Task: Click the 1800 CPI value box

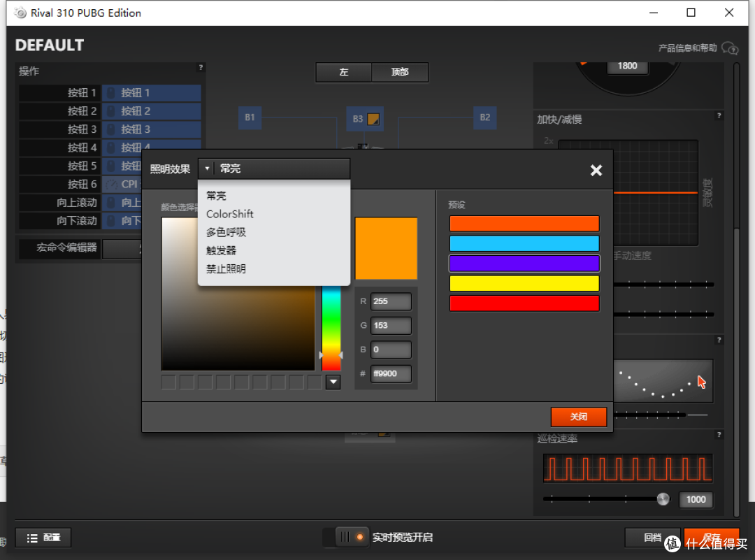Action: coord(627,66)
